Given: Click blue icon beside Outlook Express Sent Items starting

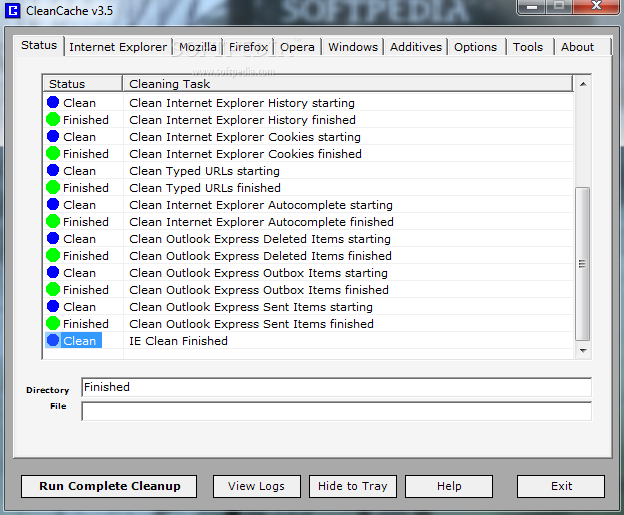Looking at the screenshot, I should [x=53, y=306].
